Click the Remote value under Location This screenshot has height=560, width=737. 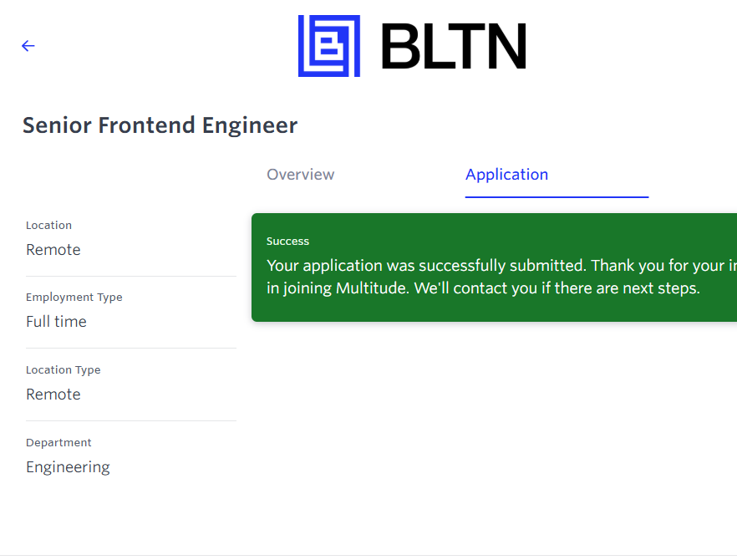point(53,250)
